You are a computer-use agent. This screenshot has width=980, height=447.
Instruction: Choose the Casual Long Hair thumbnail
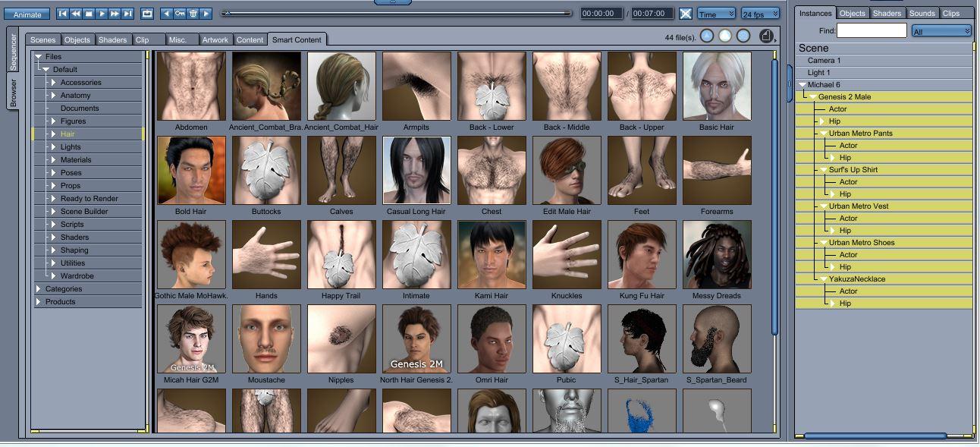coord(416,171)
